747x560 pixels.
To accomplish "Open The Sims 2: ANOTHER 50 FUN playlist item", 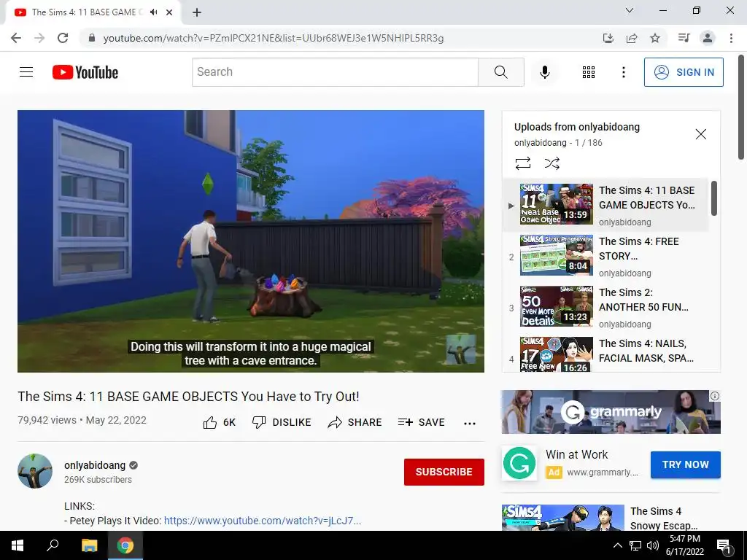I will coord(605,306).
